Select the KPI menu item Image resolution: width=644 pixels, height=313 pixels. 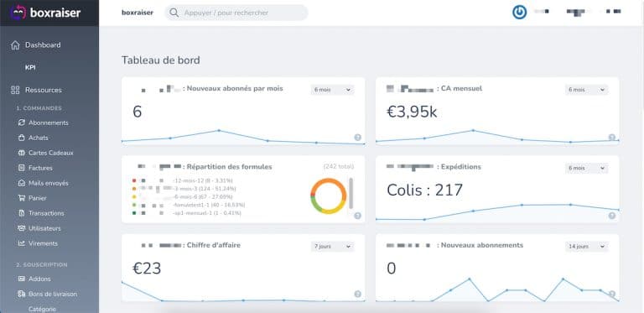[30, 67]
